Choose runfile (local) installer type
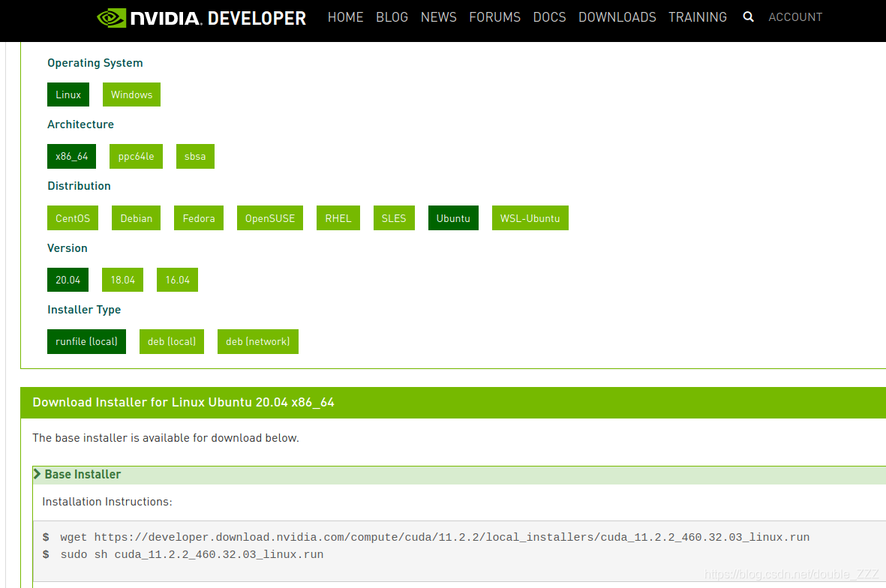This screenshot has width=886, height=588. (x=86, y=342)
